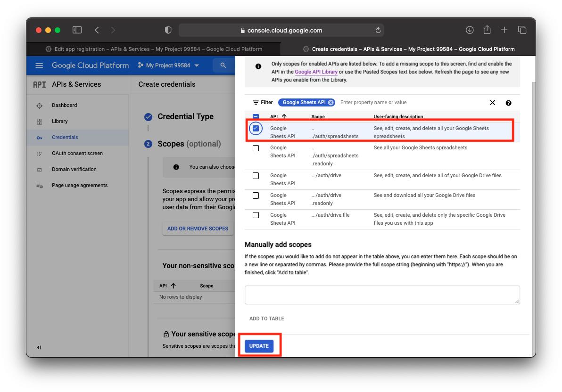The height and width of the screenshot is (392, 562).
Task: Click the Credential Type step heading
Action: tap(185, 116)
